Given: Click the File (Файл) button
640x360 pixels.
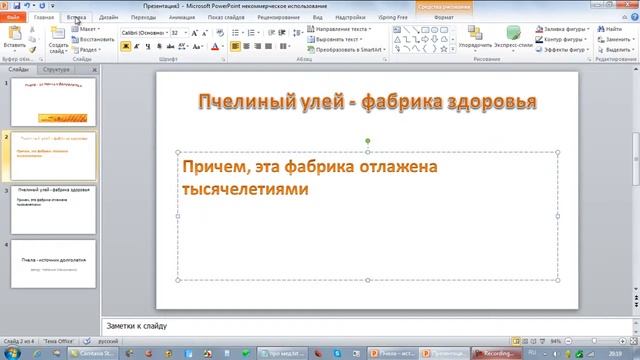Looking at the screenshot, I should (x=13, y=18).
